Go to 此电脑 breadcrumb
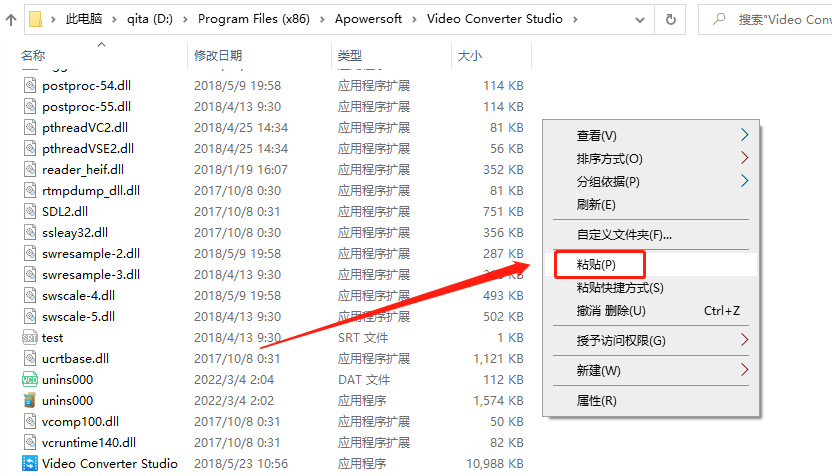 (84, 19)
